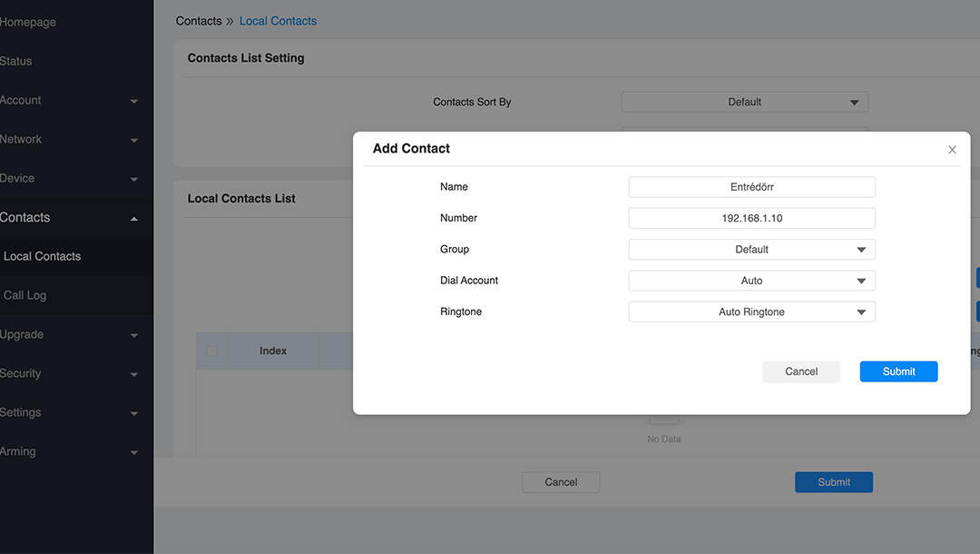980x554 pixels.
Task: Click the Name input field containing Entrédörr
Action: pos(751,187)
